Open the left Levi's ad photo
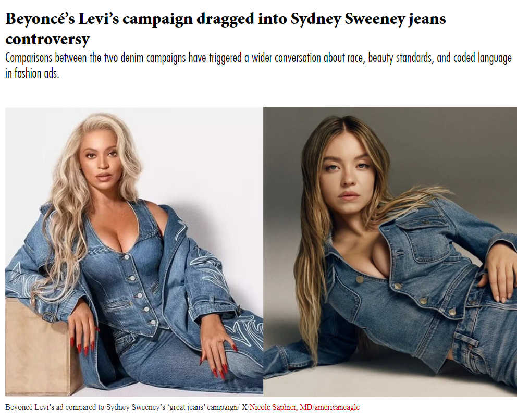517x420 pixels. (134, 251)
